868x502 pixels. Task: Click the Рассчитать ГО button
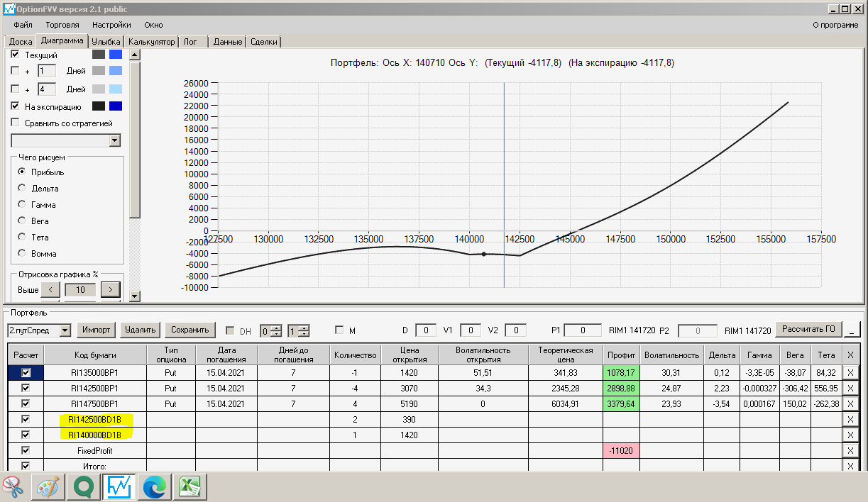point(808,329)
